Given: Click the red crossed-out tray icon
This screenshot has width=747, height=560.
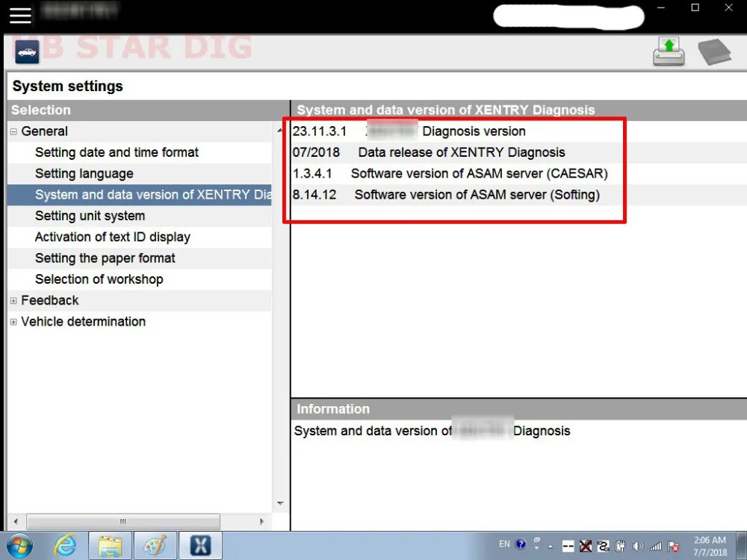Looking at the screenshot, I should tap(586, 546).
